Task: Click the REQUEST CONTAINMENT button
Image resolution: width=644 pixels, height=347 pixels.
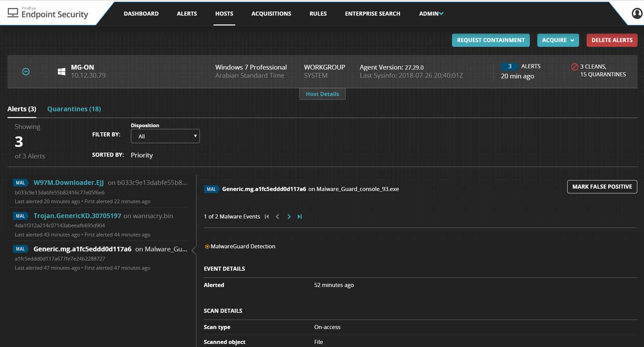Action: (x=491, y=40)
